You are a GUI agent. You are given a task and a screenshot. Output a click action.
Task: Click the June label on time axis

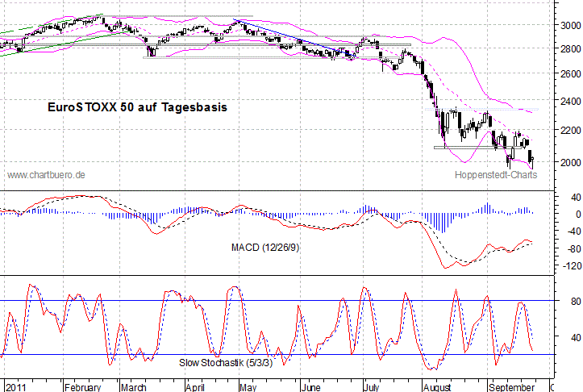pyautogui.click(x=310, y=387)
